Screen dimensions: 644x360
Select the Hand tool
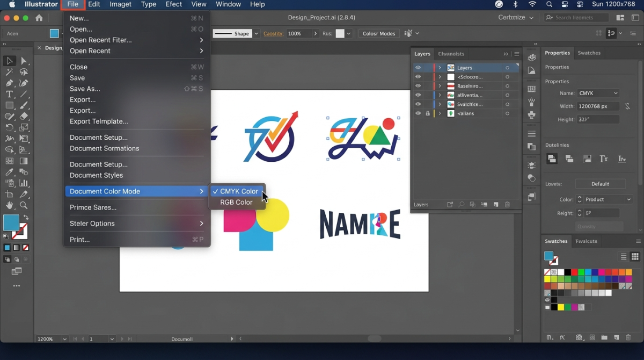tap(9, 205)
